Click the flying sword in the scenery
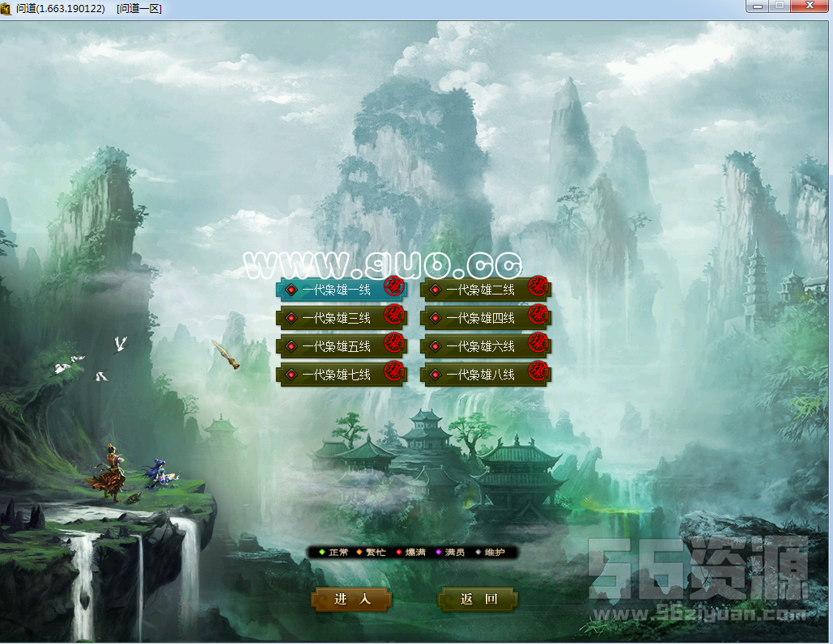 226,356
